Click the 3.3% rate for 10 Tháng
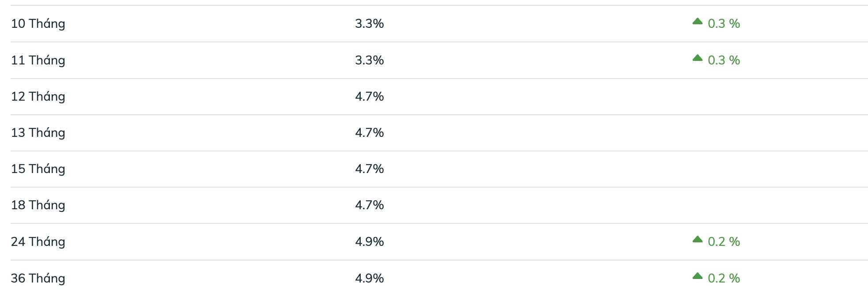The width and height of the screenshot is (868, 294). (x=370, y=24)
